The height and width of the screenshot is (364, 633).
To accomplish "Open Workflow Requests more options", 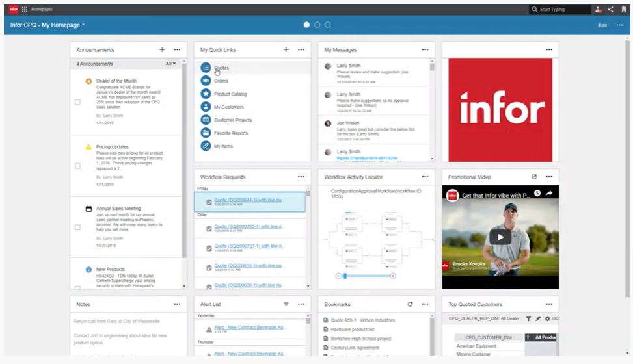I will click(x=301, y=177).
